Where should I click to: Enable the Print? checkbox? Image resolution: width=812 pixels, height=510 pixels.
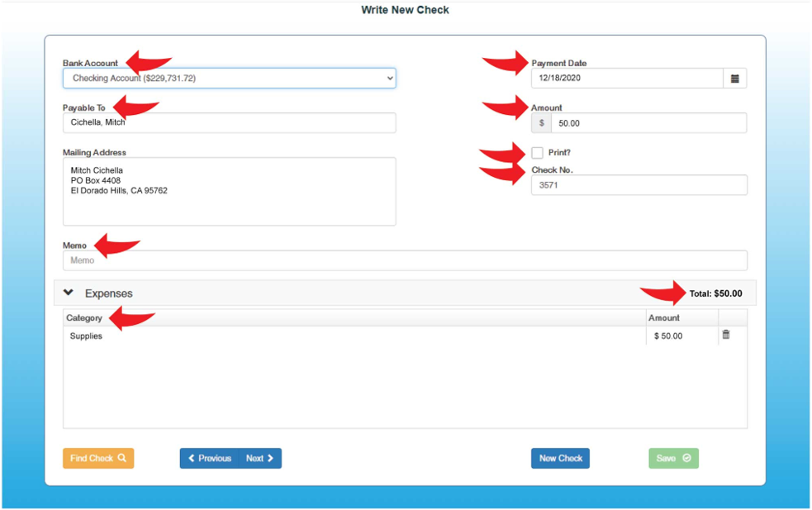point(538,153)
